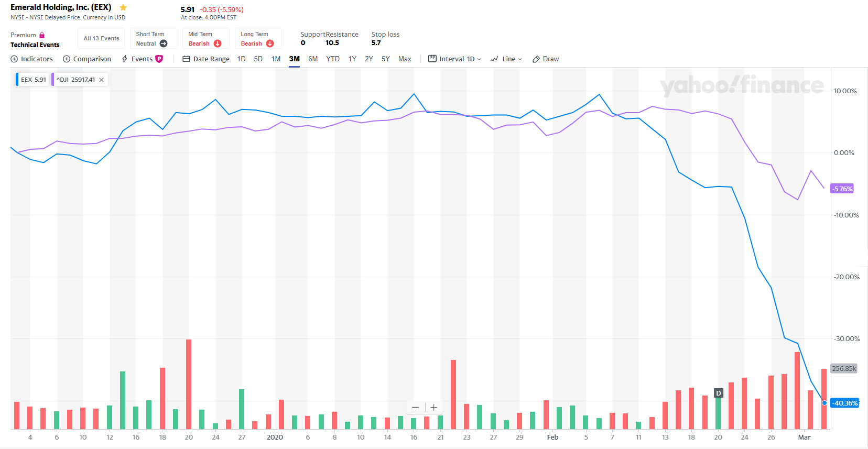868x449 pixels.
Task: Click the 2020 label on time axis
Action: pos(275,437)
